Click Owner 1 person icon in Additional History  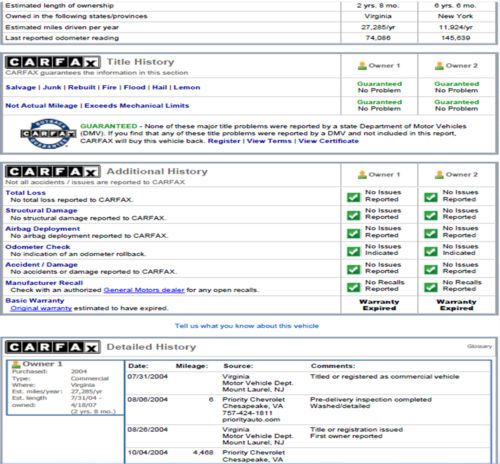pos(362,175)
